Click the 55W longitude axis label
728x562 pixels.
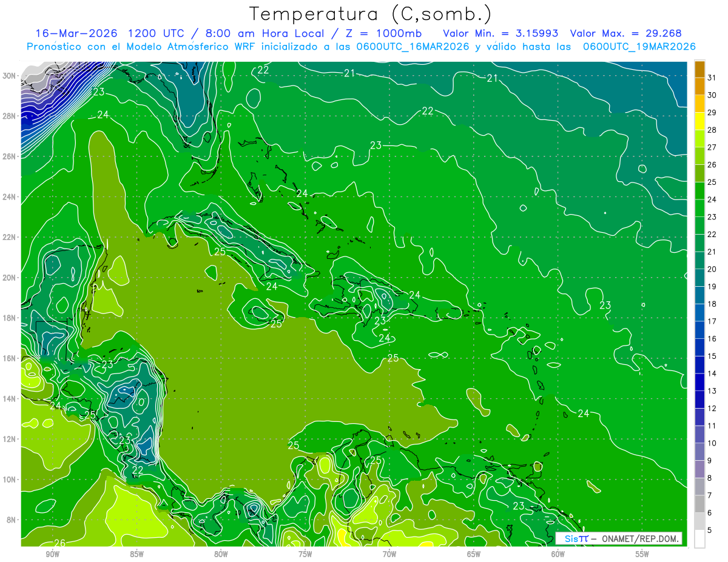pos(642,554)
